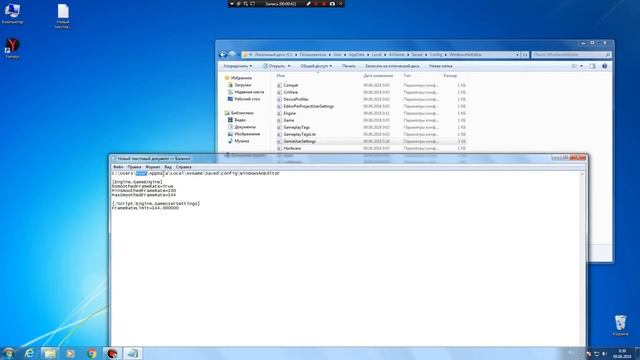640x360 pixels.
Task: Select Документы library in navigation pane
Action: point(245,127)
